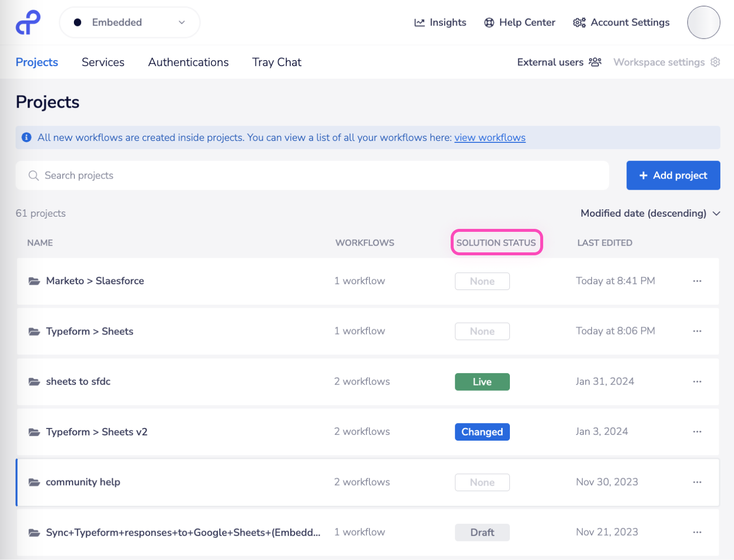
Task: Click folder icon beside community help project
Action: [x=33, y=482]
